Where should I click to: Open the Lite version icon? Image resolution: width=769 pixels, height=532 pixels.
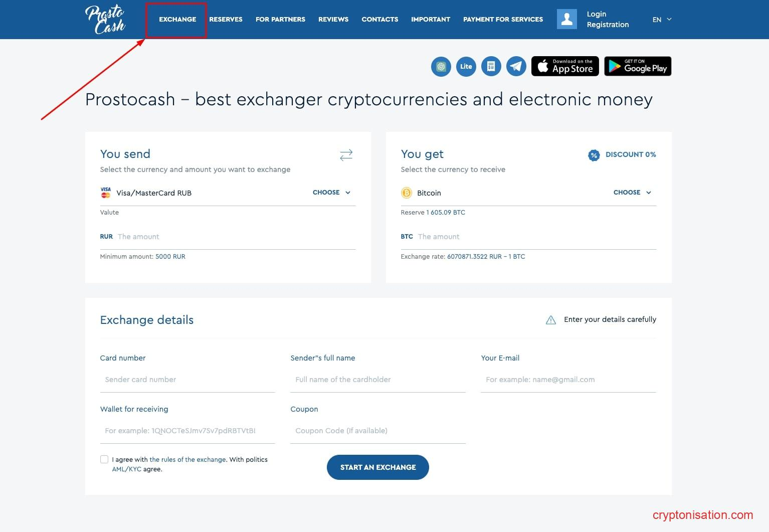pos(466,66)
